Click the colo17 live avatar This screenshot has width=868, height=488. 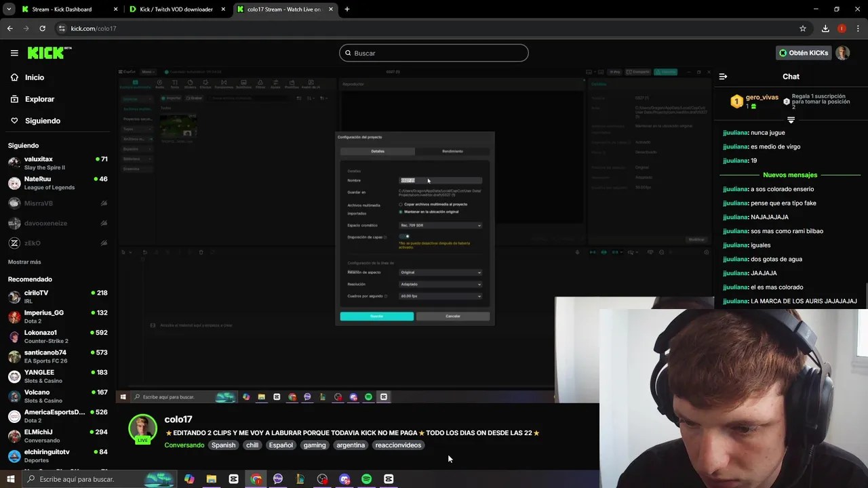142,428
